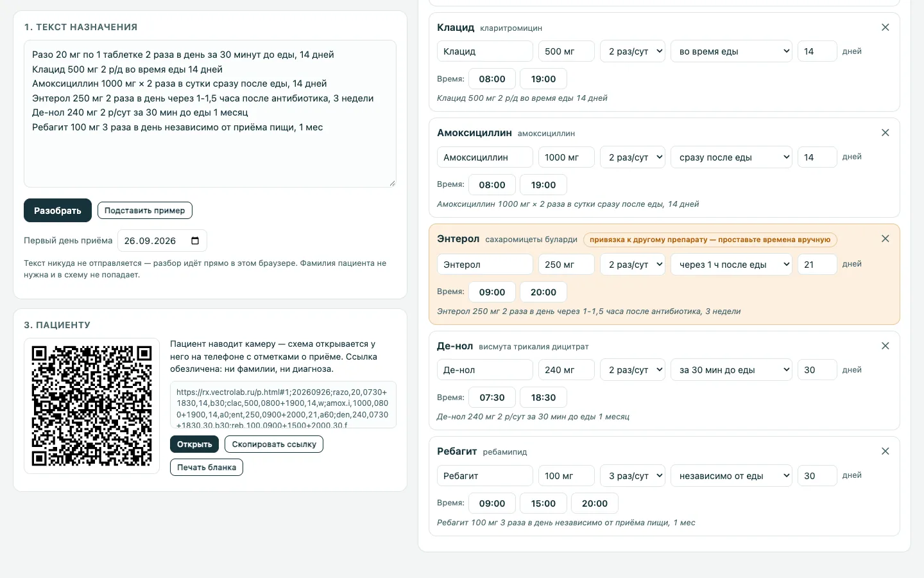Open meal timing dropdown 'за 30 мин до еды'
The width and height of the screenshot is (924, 578).
731,370
